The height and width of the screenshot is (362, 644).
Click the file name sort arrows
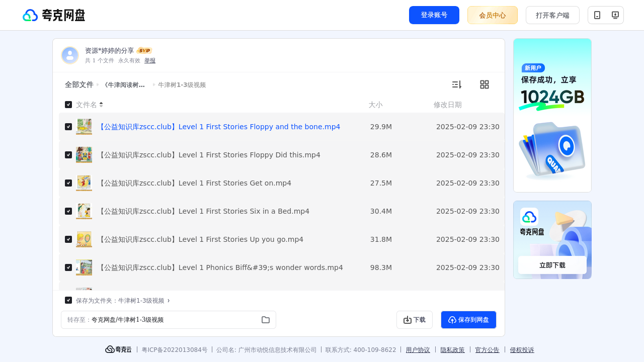pyautogui.click(x=101, y=105)
